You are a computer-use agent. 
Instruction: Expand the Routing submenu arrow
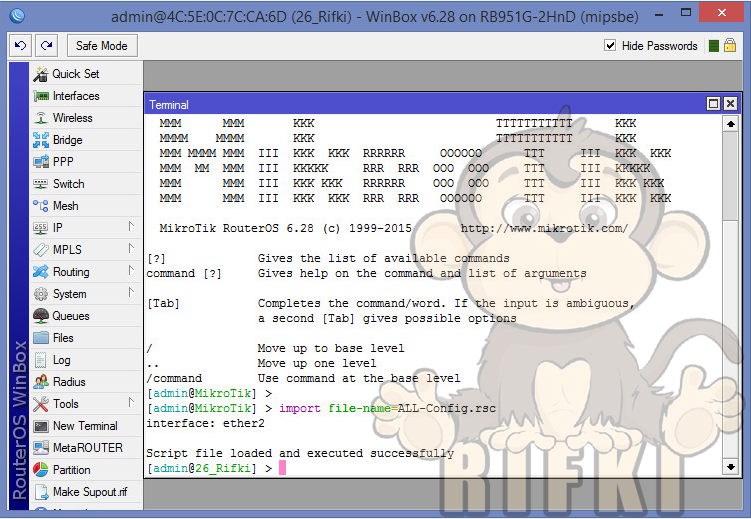point(131,271)
